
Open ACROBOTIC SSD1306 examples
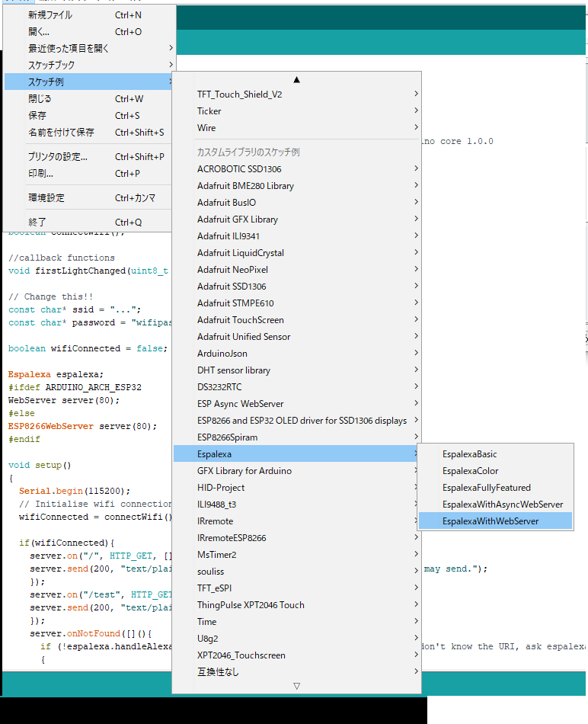(297, 169)
